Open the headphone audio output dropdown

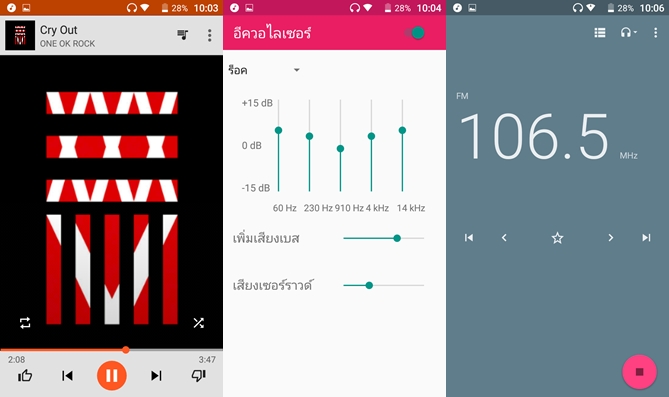tap(628, 33)
